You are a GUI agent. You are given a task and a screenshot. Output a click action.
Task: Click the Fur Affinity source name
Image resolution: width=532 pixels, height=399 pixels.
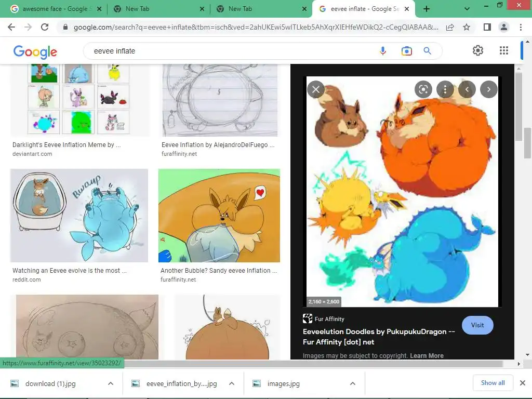[329, 319]
